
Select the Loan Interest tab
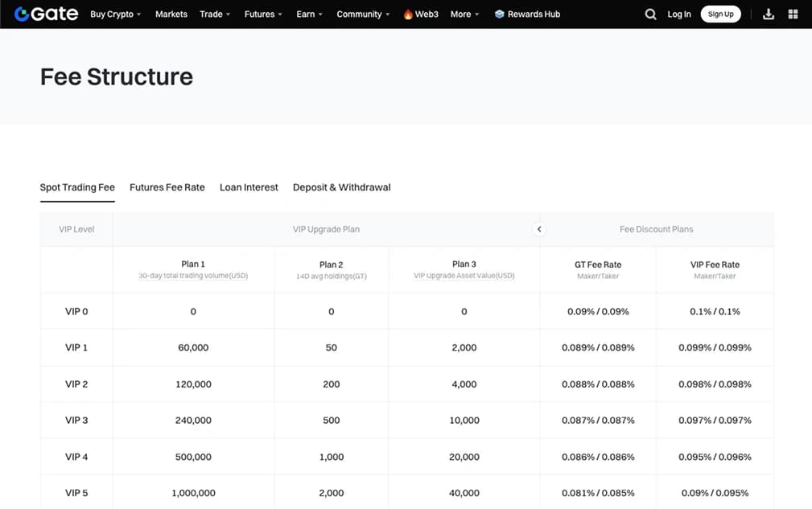249,187
